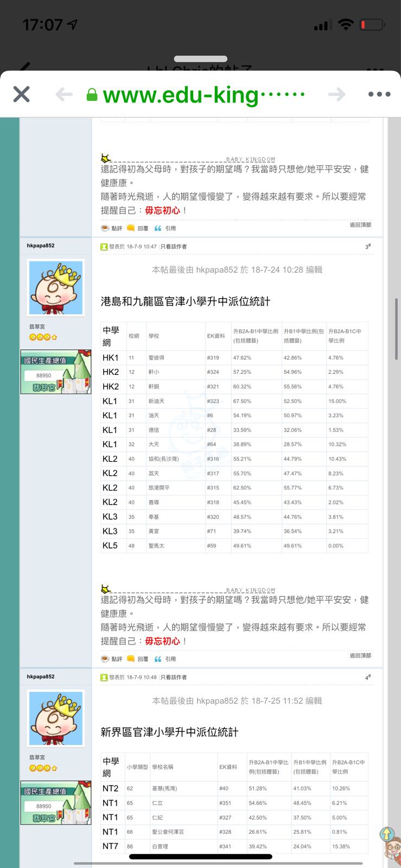The width and height of the screenshot is (401, 868).
Task: Go forward using the right arrow
Action: (336, 95)
